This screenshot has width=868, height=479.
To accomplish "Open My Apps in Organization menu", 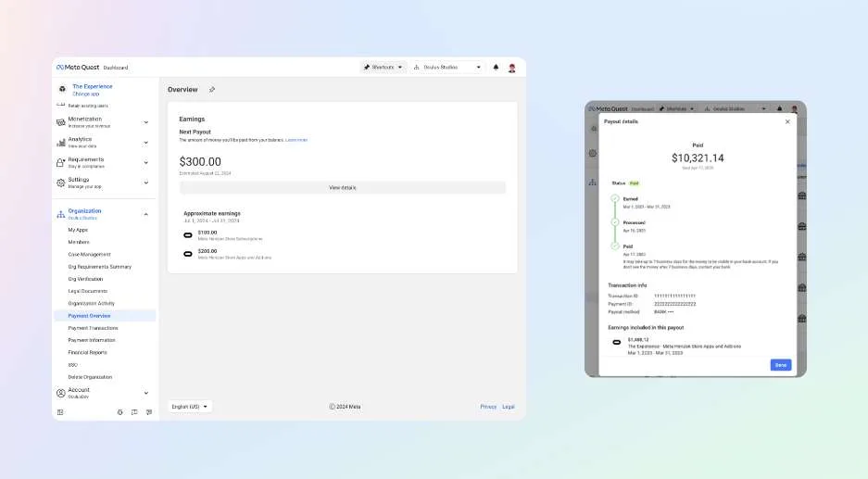I will 78,230.
